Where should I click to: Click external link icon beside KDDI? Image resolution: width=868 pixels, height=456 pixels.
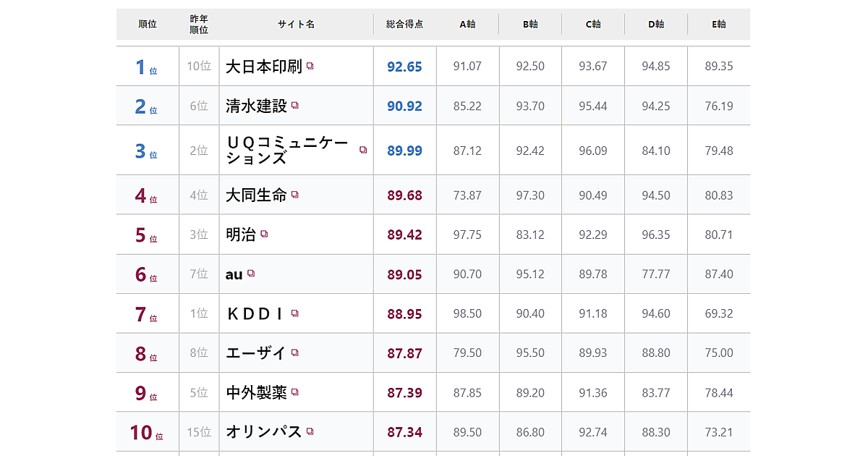click(x=294, y=313)
